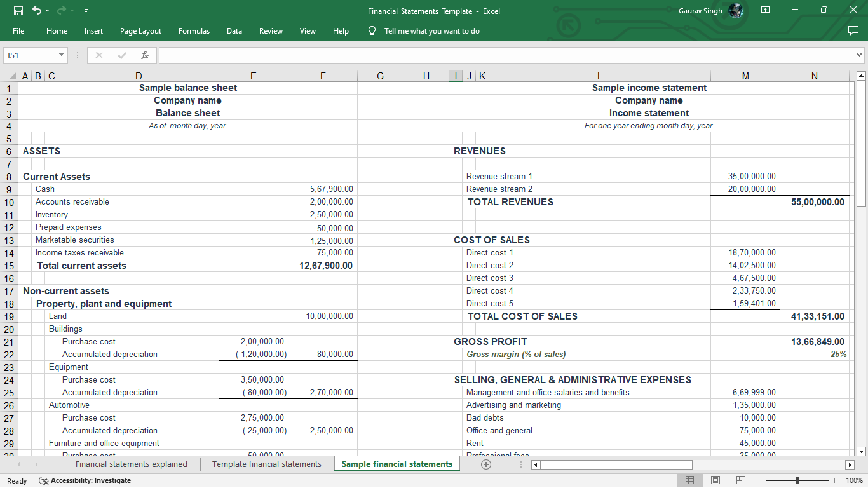Click the Tell Me lightbulb icon
This screenshot has height=488, width=868.
(x=372, y=30)
